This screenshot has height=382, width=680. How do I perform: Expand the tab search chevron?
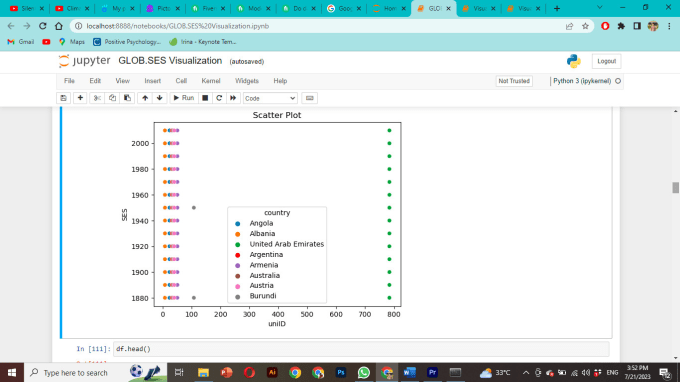(600, 8)
